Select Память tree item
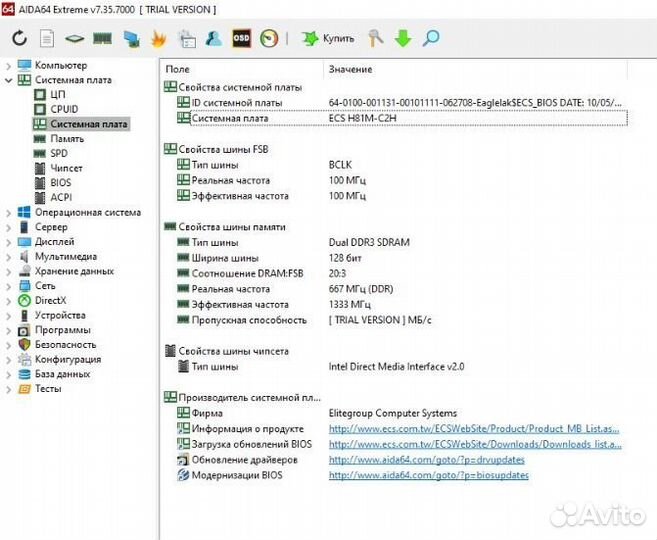The width and height of the screenshot is (657, 540). 59,139
